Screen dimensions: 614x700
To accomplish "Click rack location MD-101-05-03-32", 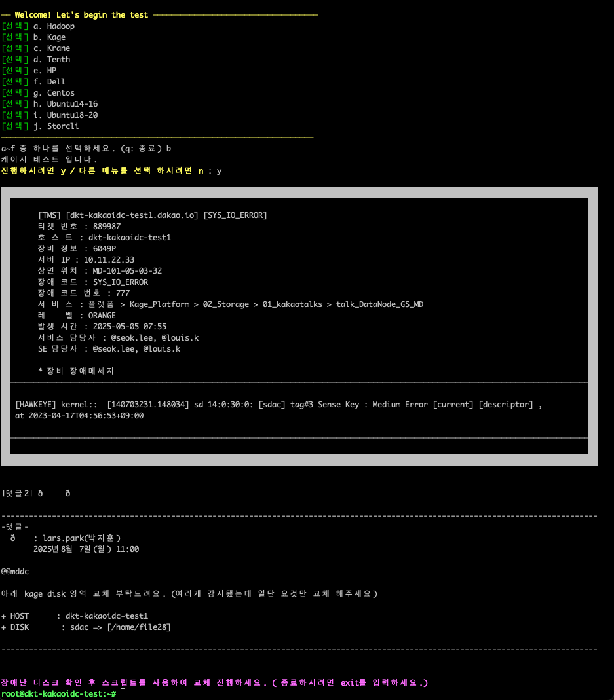I will (127, 271).
